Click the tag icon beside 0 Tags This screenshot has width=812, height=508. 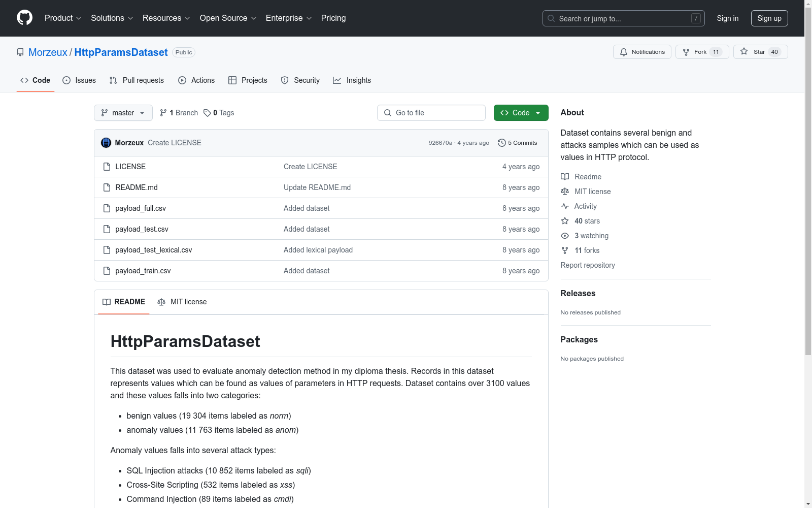point(207,113)
